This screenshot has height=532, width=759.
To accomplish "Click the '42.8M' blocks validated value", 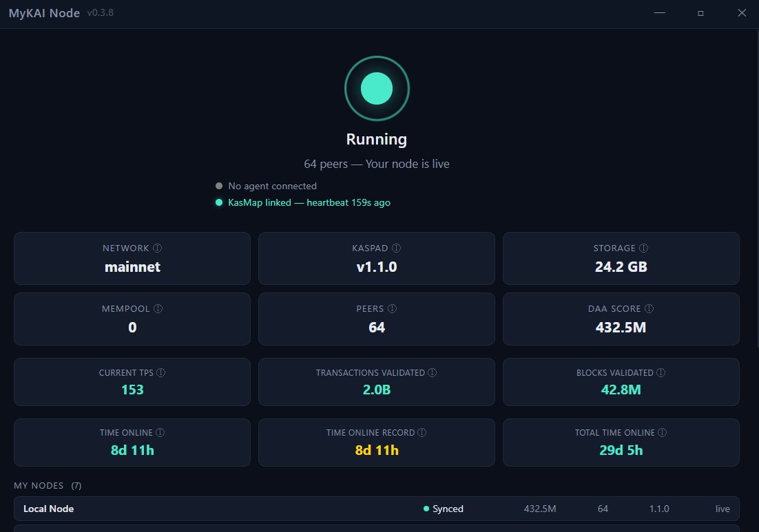I will [621, 390].
